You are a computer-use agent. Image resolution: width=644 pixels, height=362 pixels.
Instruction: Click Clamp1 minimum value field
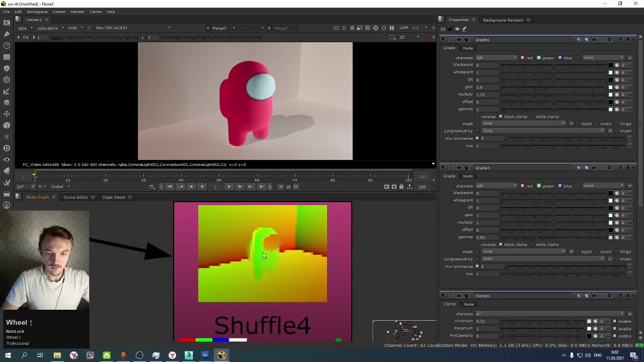[x=488, y=321]
